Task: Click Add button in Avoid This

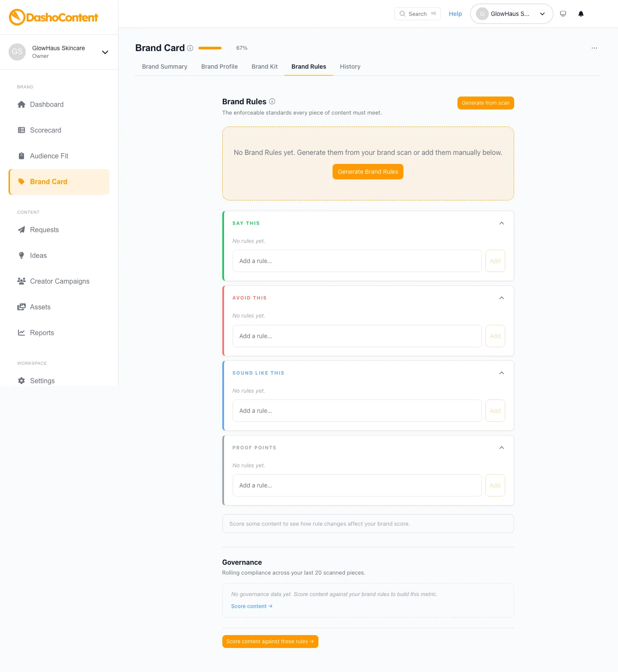Action: click(495, 336)
